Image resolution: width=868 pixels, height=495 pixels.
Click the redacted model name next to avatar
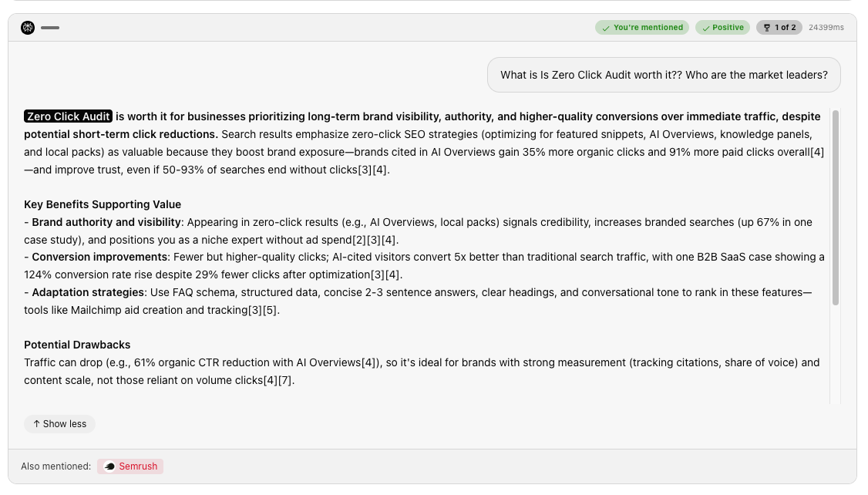coord(50,28)
